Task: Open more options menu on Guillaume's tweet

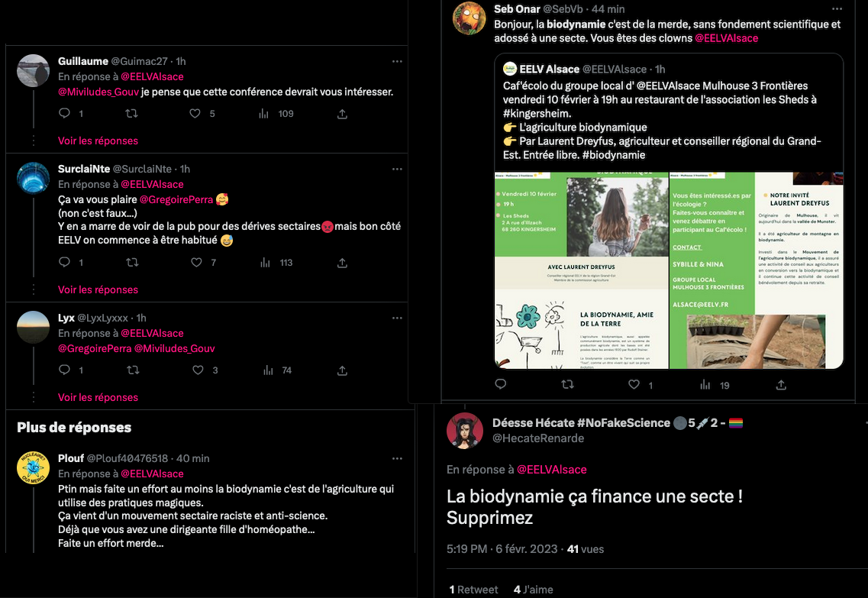Action: click(x=397, y=61)
